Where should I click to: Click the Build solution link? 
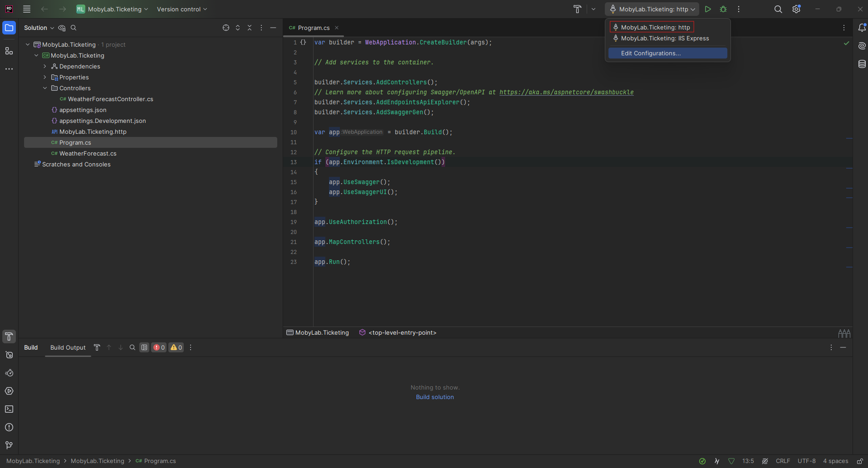click(435, 397)
